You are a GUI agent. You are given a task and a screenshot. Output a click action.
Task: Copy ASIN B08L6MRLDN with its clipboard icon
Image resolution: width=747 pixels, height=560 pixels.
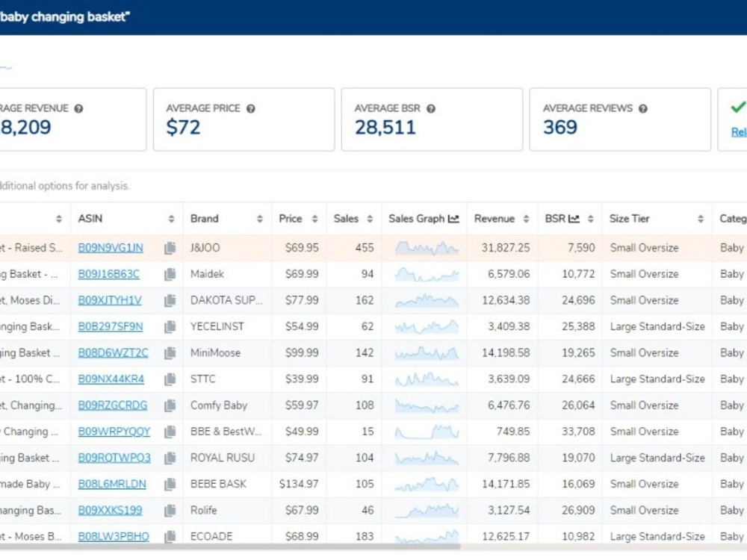[x=170, y=485]
